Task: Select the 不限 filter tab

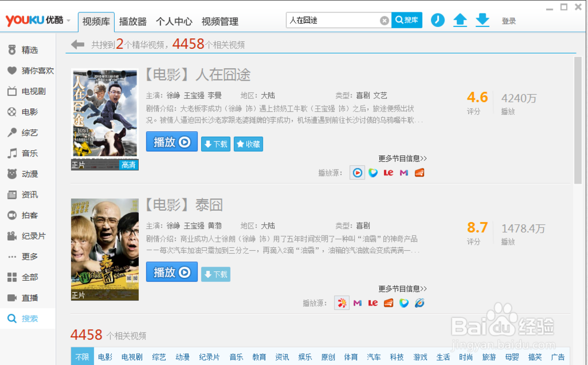Action: click(82, 357)
